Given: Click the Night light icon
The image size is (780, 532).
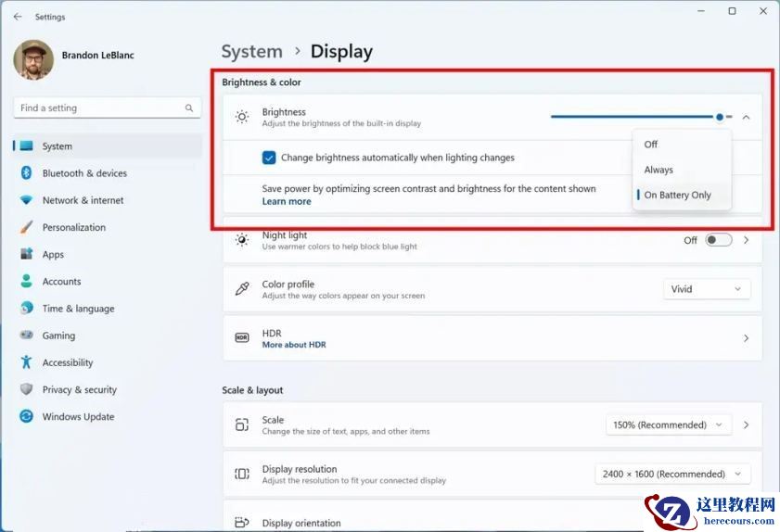Looking at the screenshot, I should (242, 240).
